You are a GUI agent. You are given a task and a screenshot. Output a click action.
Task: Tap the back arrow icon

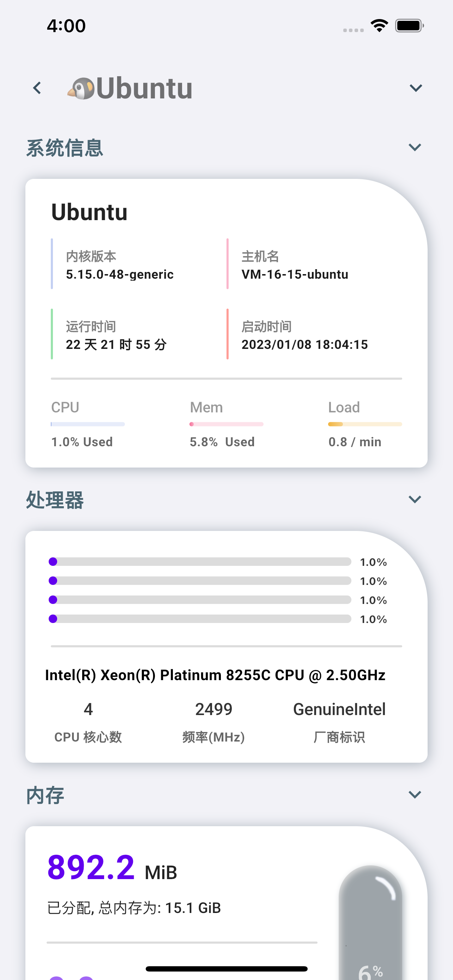tap(37, 87)
